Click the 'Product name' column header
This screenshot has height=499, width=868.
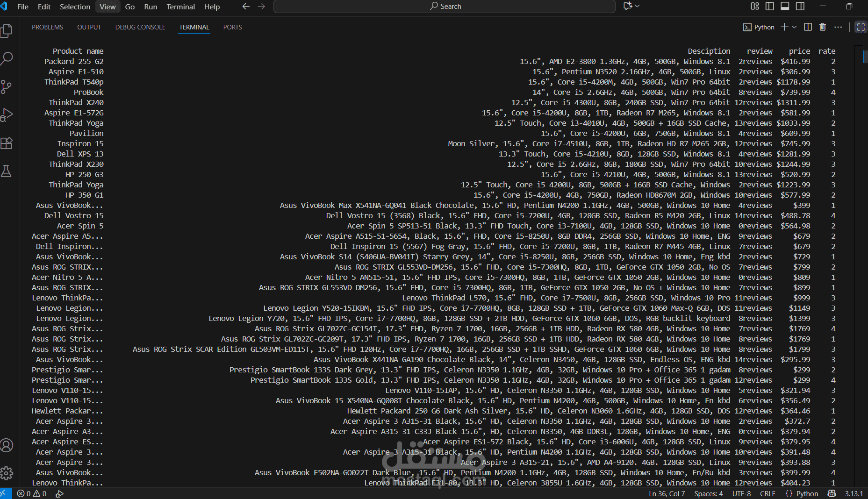pos(78,51)
